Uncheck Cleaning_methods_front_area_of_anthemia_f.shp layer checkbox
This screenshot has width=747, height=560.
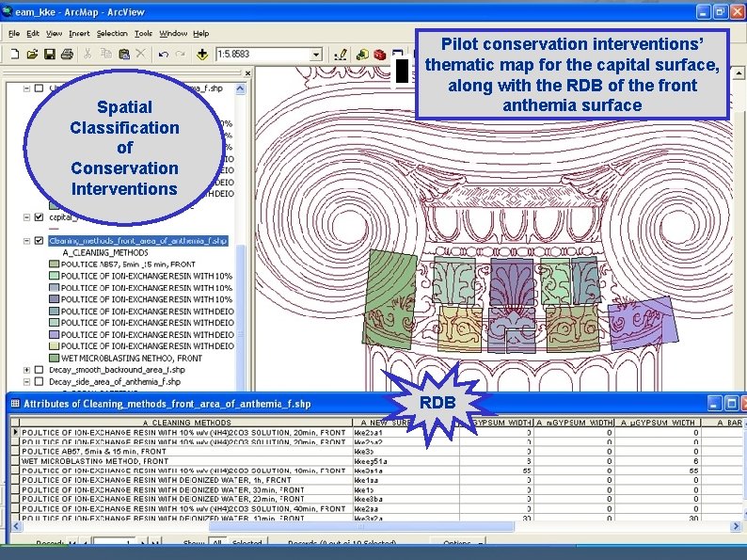click(40, 241)
